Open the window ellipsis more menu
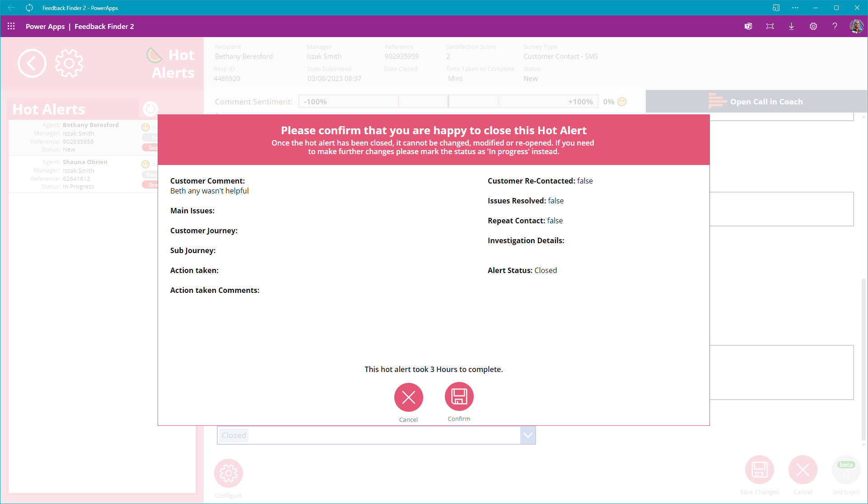Screen dimensions: 868x504 (795, 8)
